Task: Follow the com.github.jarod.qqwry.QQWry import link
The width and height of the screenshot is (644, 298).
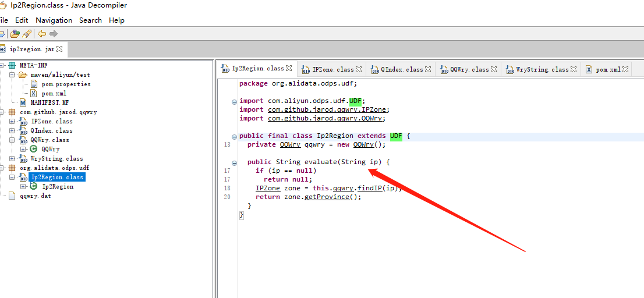Action: click(325, 118)
